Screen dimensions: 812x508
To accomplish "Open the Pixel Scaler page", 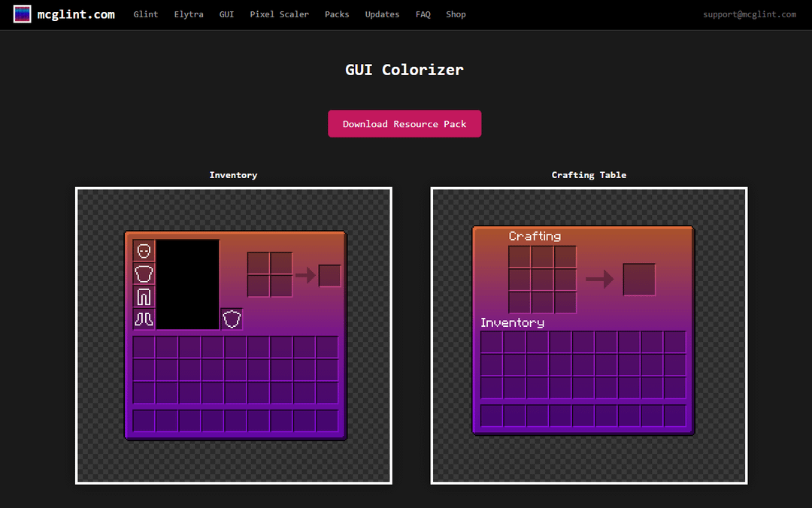I will point(279,14).
